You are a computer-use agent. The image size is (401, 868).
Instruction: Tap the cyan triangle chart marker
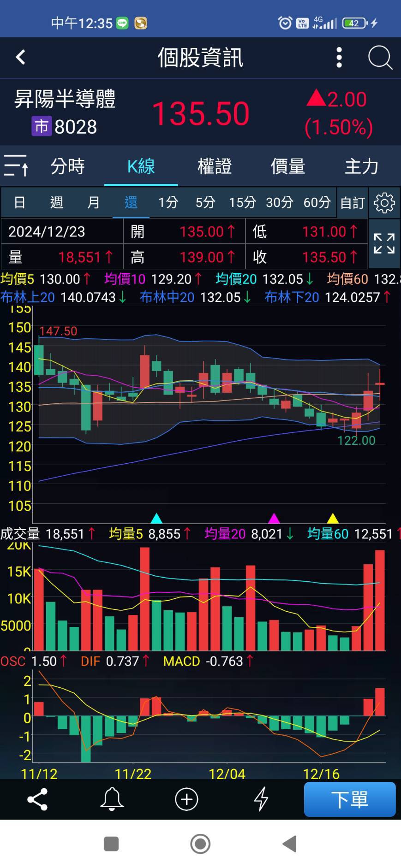tap(156, 518)
